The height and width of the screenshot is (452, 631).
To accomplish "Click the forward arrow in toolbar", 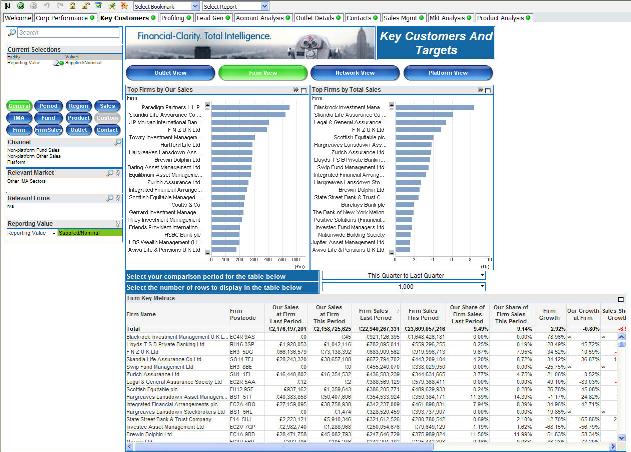I will click(x=60, y=6).
